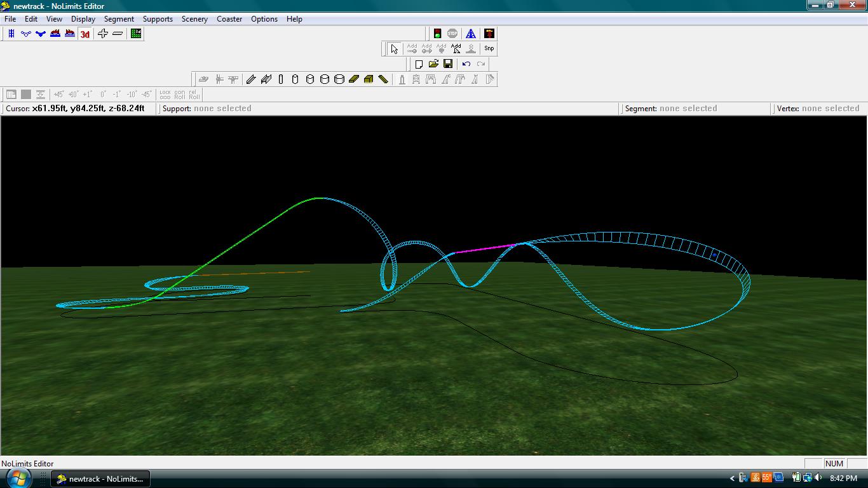The width and height of the screenshot is (868, 488).
Task: Click the traffic light simulation icon
Action: click(x=437, y=34)
